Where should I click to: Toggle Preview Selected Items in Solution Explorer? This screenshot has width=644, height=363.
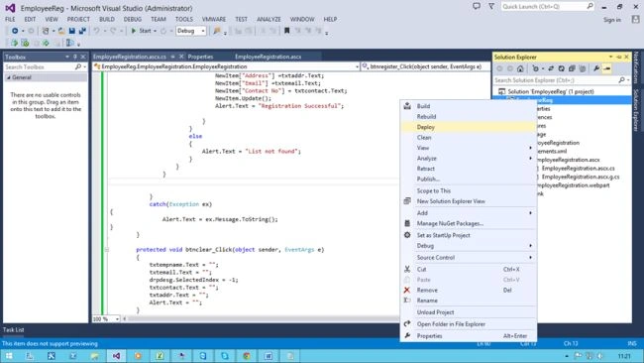[606, 68]
